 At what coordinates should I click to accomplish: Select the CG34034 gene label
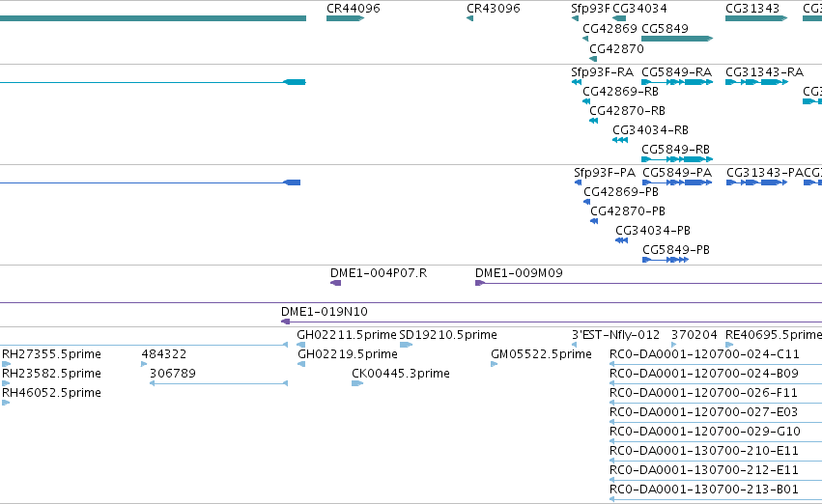coord(639,9)
